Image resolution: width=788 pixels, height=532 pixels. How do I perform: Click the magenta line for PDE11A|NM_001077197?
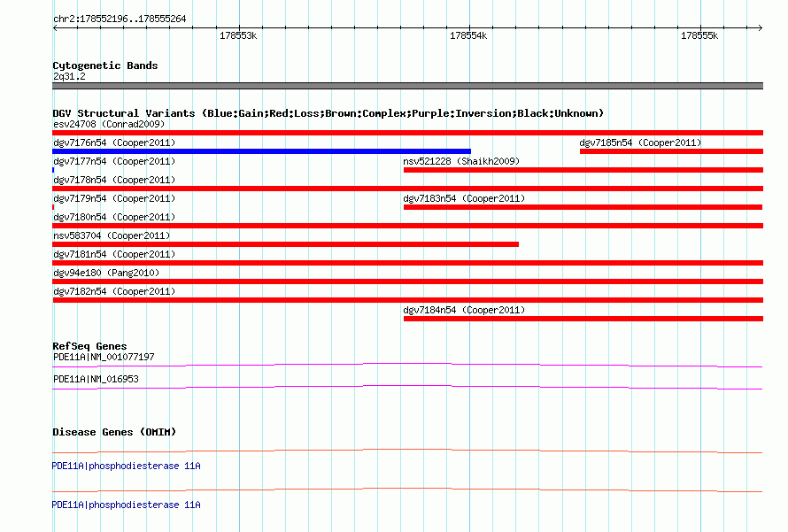click(407, 365)
